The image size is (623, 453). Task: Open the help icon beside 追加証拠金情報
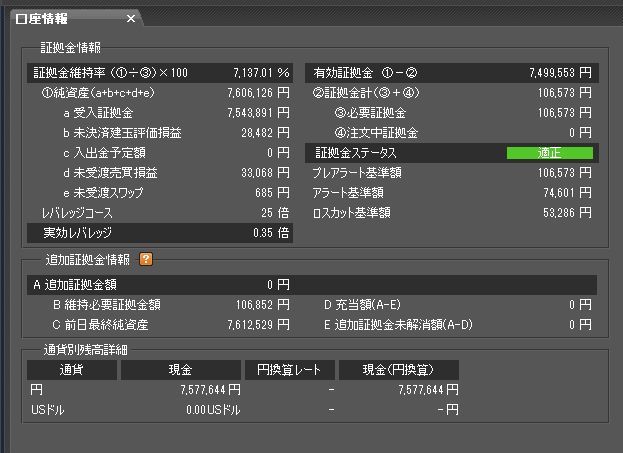tap(146, 259)
